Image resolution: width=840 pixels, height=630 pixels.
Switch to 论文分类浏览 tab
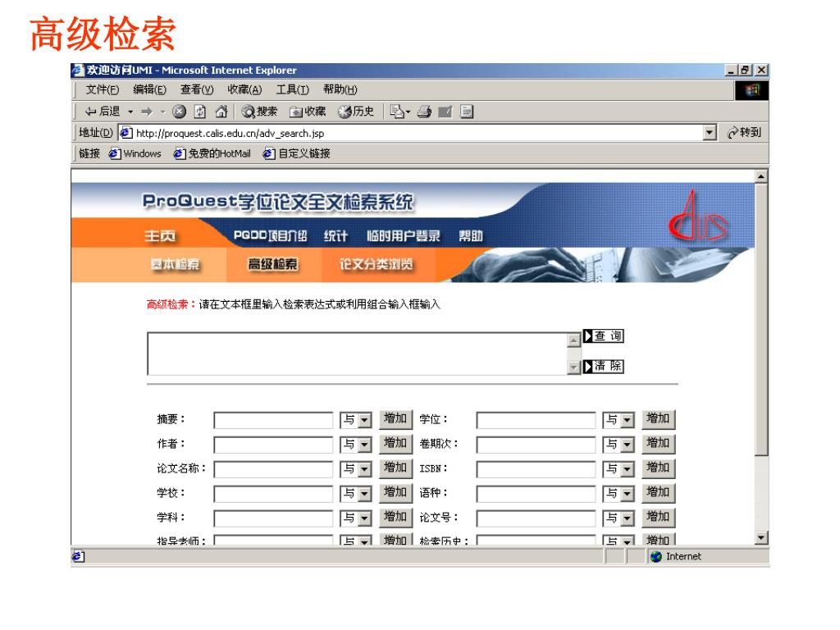pyautogui.click(x=377, y=264)
